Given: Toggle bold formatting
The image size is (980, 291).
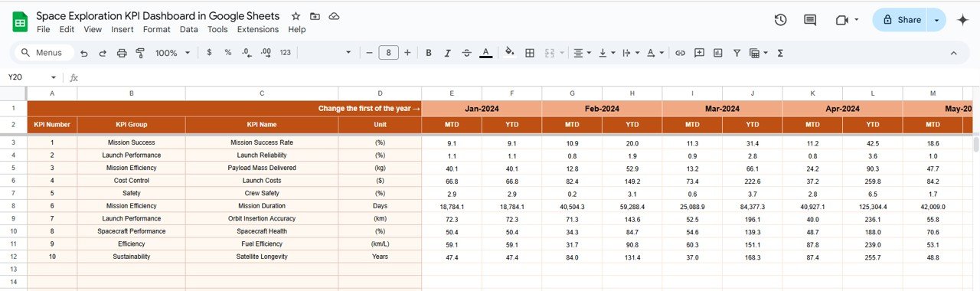Looking at the screenshot, I should [x=429, y=53].
